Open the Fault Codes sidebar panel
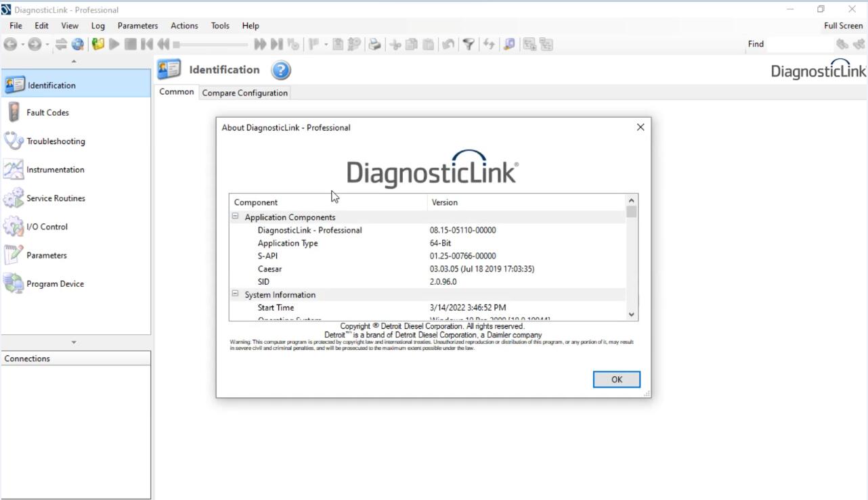Viewport: 868px width, 500px height. (x=76, y=112)
